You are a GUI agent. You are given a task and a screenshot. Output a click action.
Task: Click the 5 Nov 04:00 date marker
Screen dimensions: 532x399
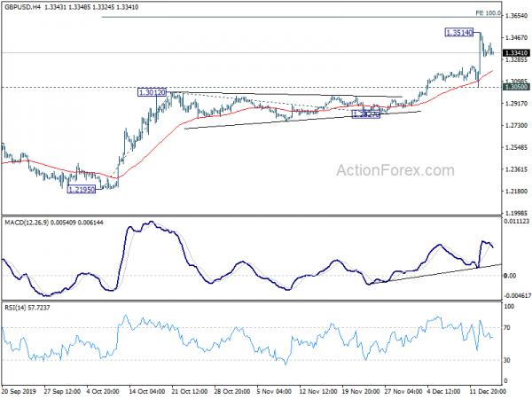point(275,392)
